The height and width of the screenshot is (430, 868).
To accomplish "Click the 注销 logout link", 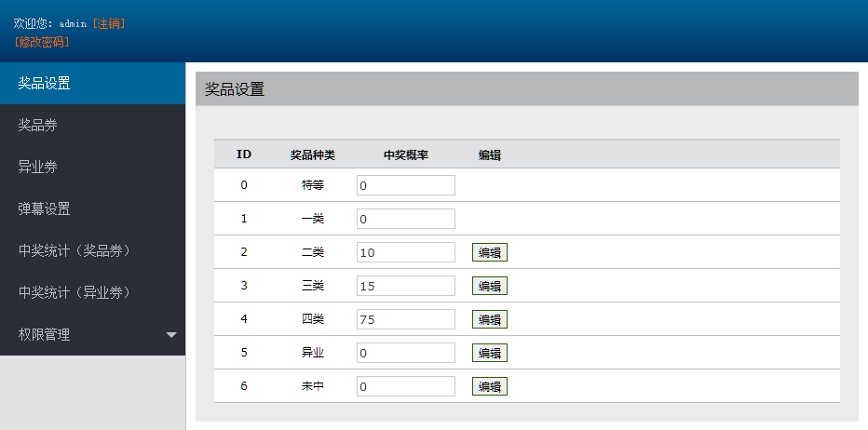I will [109, 24].
